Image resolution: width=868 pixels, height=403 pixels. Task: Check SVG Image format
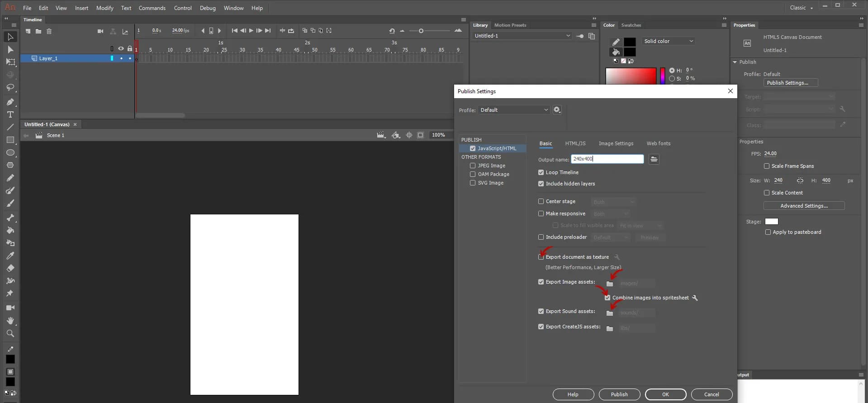pos(473,183)
